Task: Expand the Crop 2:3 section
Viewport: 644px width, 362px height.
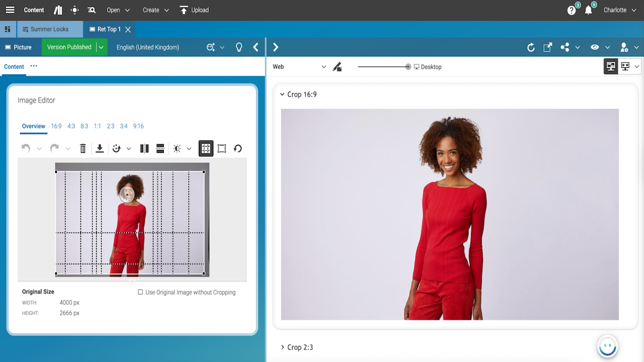Action: (282, 347)
